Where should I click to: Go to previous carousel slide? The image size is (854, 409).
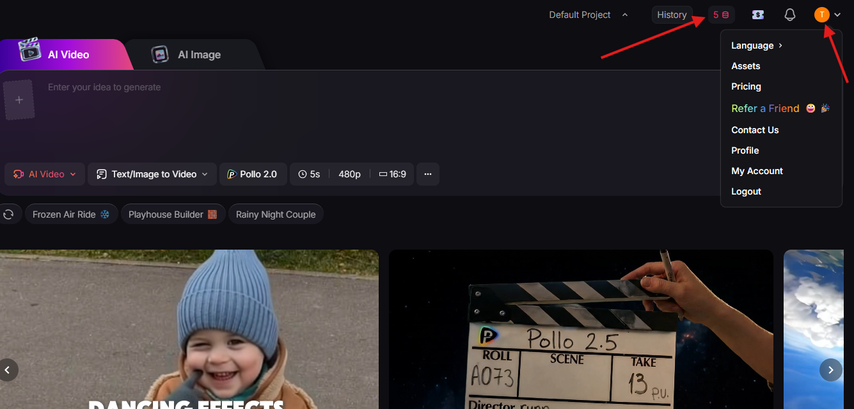coord(8,370)
